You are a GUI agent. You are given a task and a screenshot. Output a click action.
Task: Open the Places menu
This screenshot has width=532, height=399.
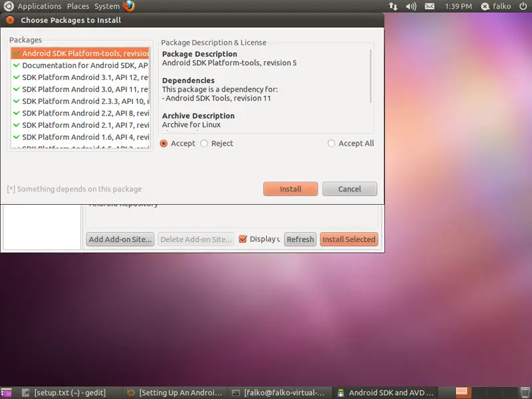[78, 6]
